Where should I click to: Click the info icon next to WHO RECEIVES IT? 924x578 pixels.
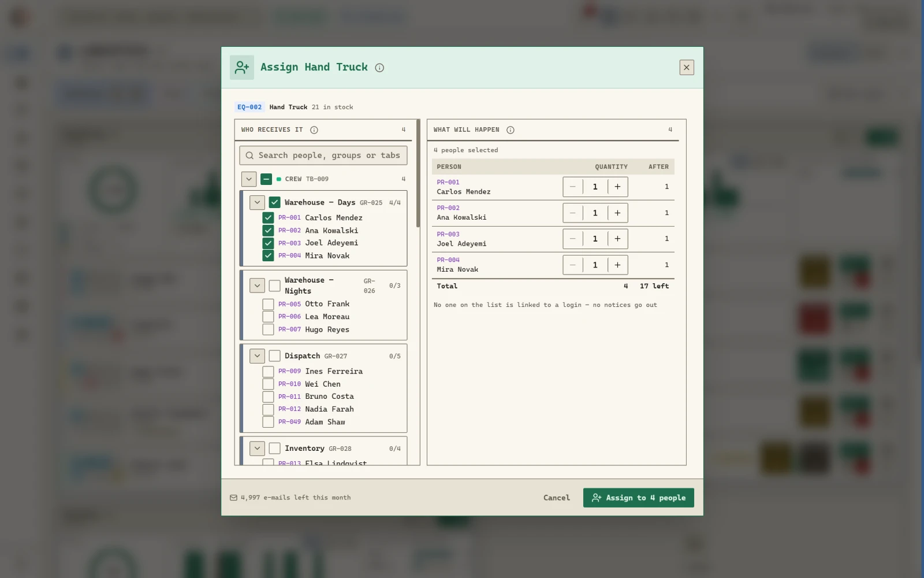tap(314, 130)
